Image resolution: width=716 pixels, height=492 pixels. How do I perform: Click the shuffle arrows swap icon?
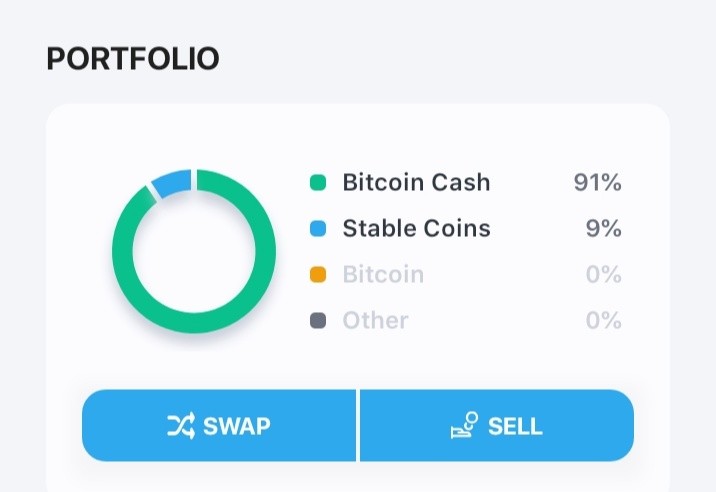pyautogui.click(x=181, y=426)
